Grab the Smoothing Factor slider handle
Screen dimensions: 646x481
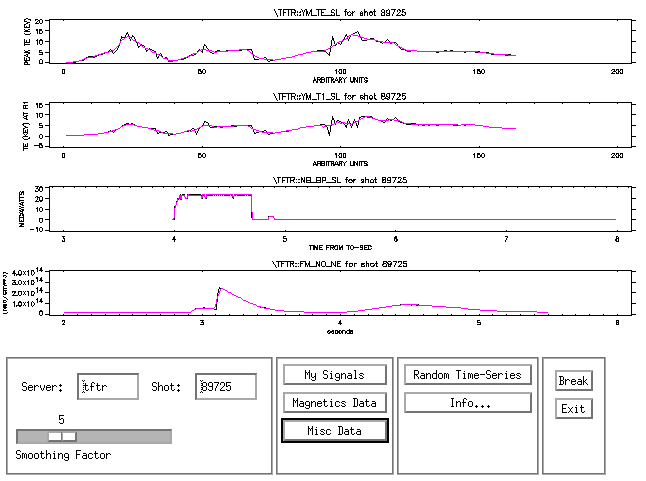coord(62,436)
